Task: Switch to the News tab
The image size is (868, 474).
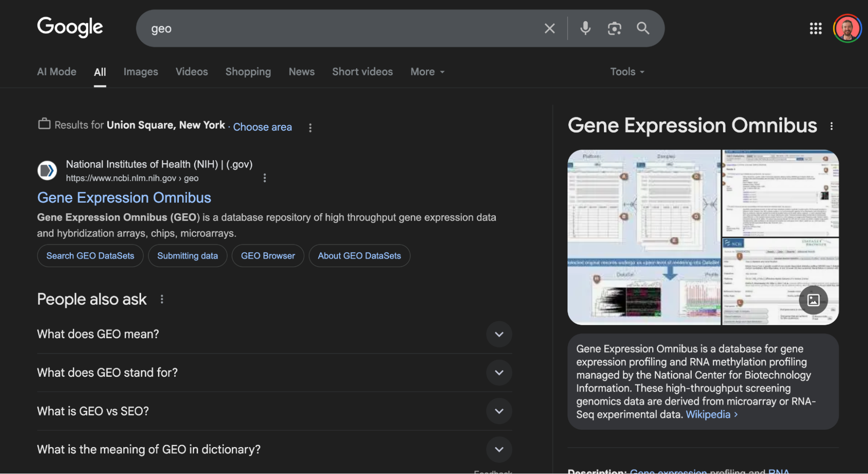Action: 301,71
